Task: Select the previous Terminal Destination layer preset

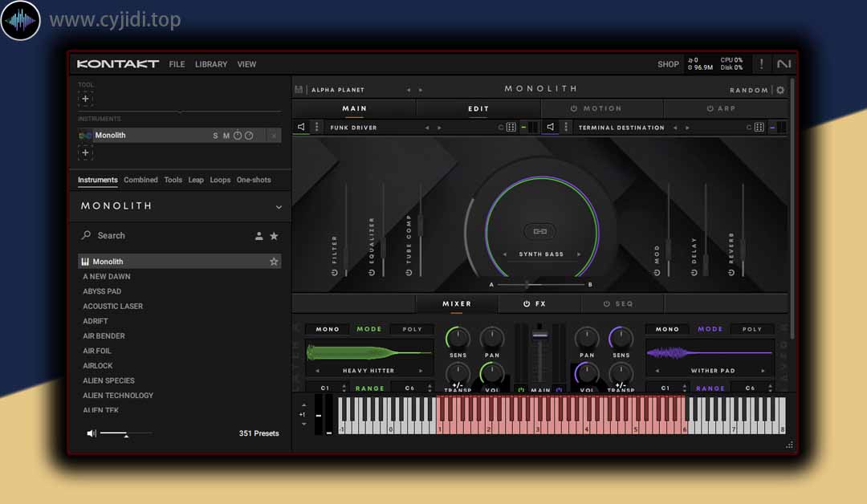Action: click(675, 128)
